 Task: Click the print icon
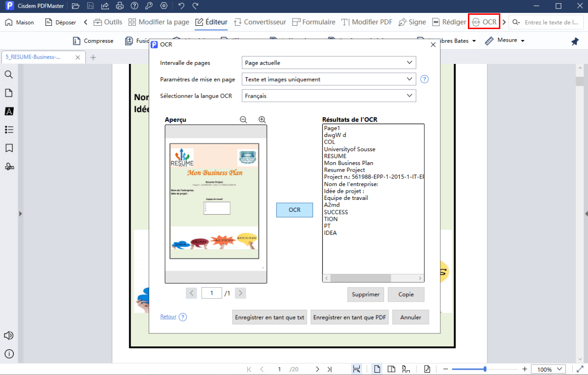click(120, 6)
